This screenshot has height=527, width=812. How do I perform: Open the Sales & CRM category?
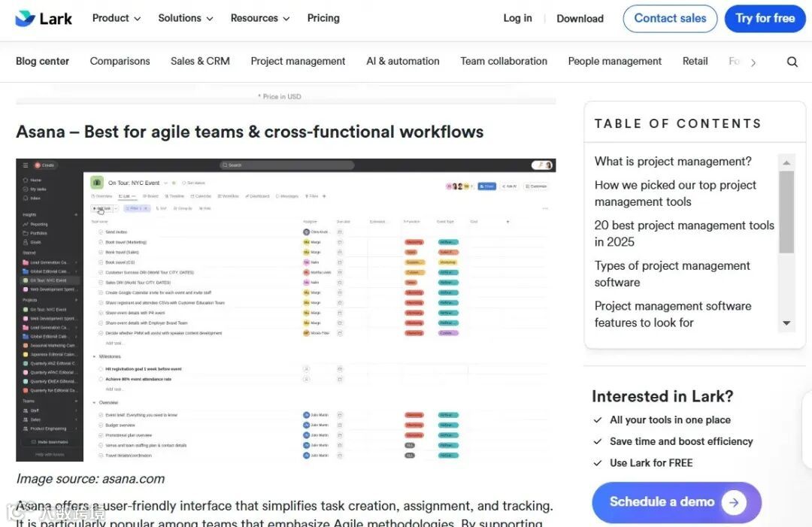pos(201,61)
